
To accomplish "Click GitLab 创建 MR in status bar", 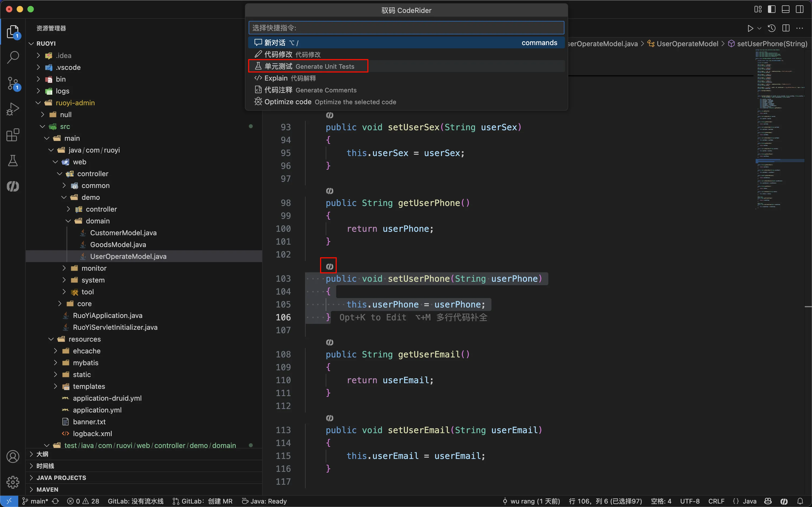I will coord(202,501).
